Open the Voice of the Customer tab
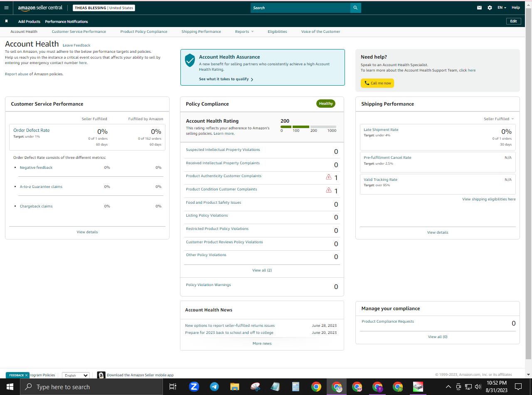 click(320, 32)
